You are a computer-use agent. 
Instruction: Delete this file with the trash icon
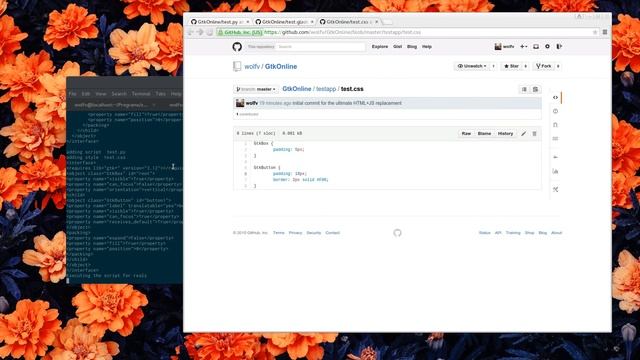click(534, 133)
